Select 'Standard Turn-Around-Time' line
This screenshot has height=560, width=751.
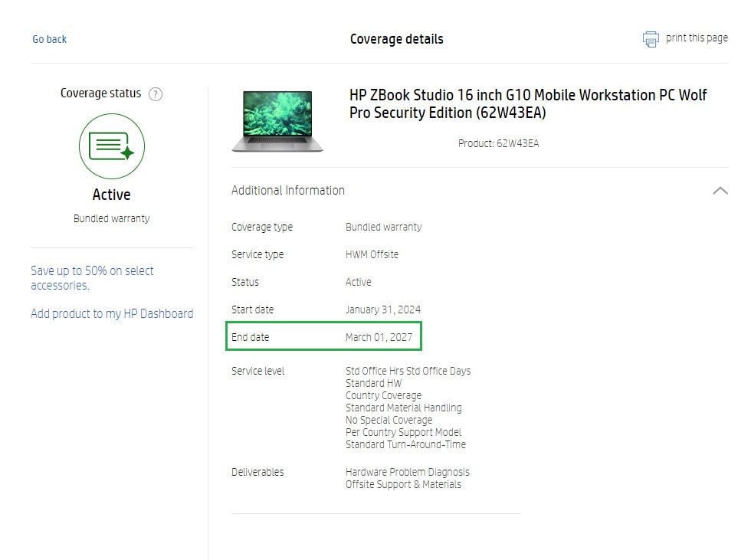(x=405, y=444)
